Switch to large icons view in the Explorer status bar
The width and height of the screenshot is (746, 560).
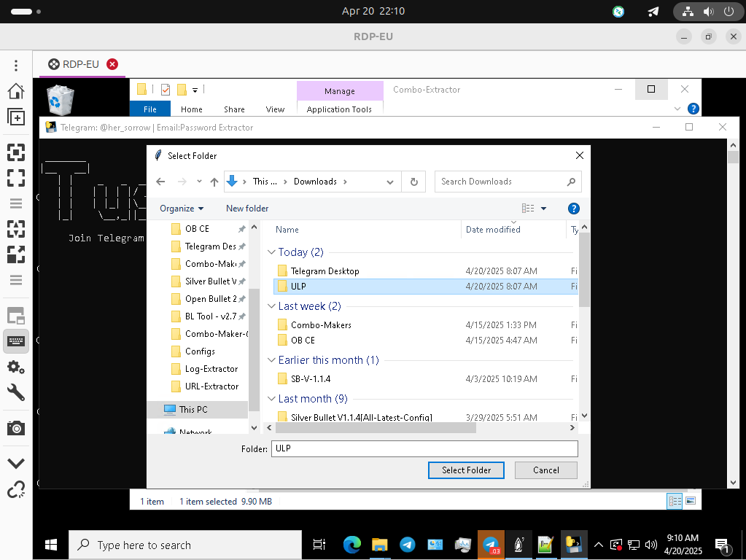690,501
